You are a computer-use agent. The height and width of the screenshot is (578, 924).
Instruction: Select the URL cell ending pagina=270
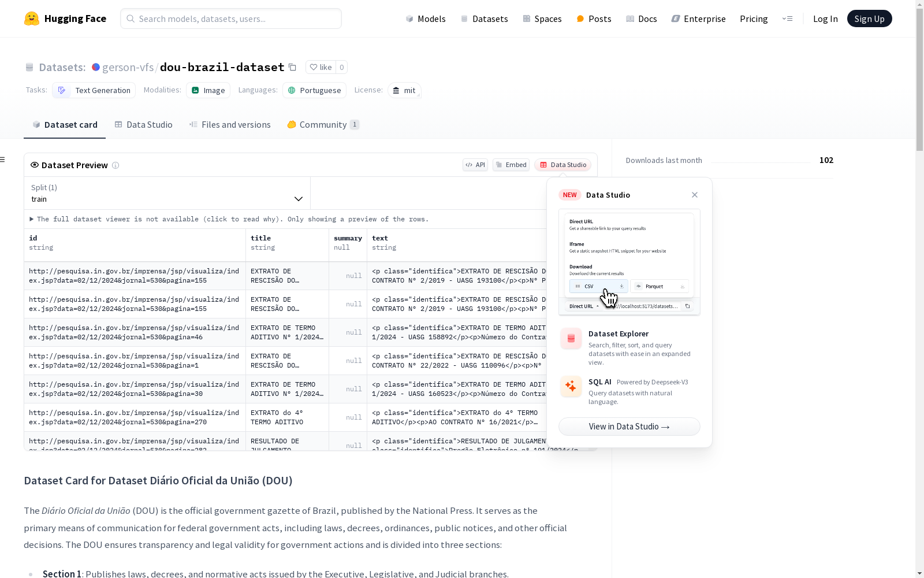pyautogui.click(x=135, y=417)
